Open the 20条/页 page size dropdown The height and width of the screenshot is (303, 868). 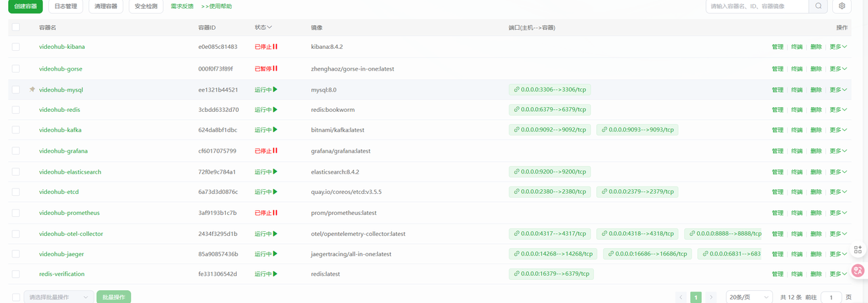coord(749,297)
